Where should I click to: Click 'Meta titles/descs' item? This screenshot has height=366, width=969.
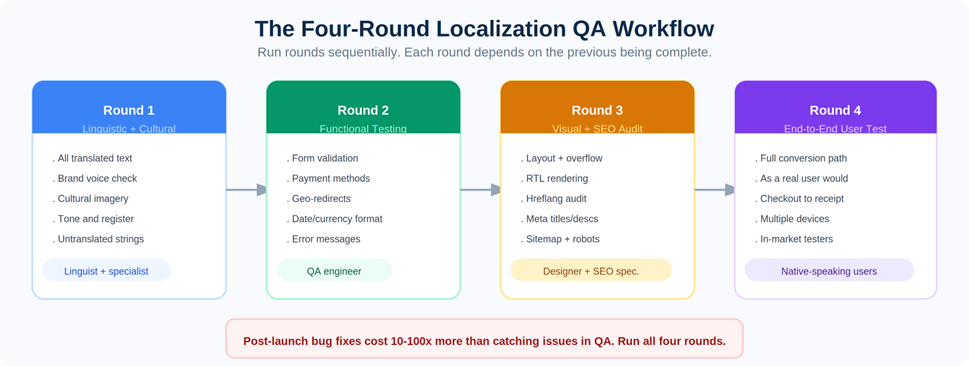(559, 219)
